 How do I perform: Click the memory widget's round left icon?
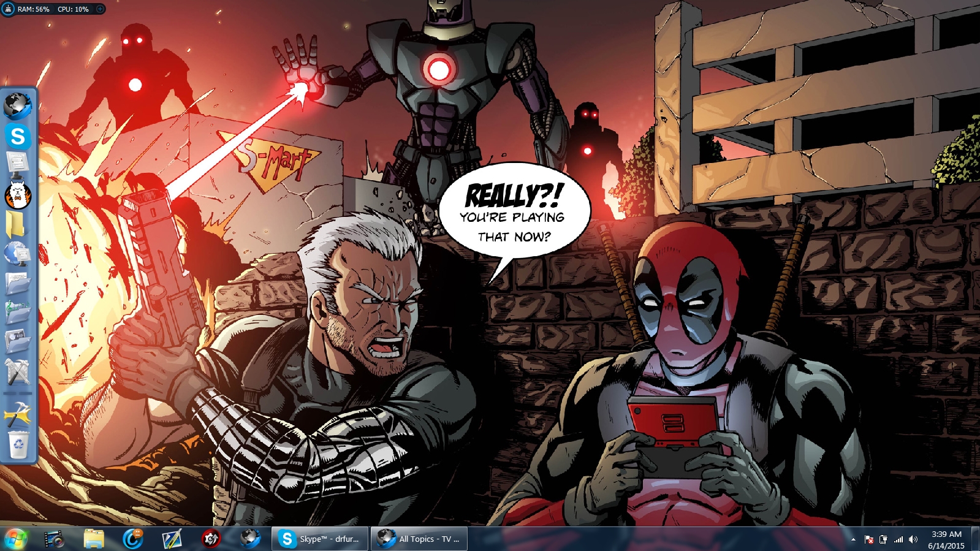(x=8, y=9)
